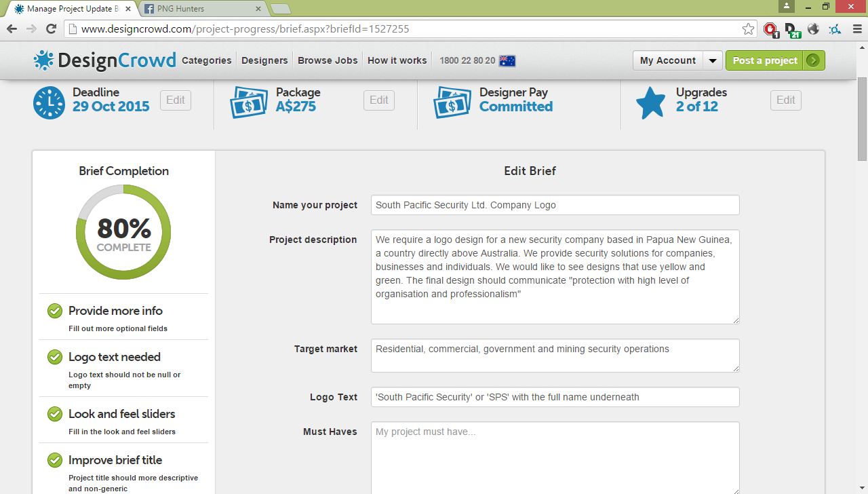Viewport: 868px width, 494px height.
Task: Click the Deadline clock icon
Action: point(49,102)
